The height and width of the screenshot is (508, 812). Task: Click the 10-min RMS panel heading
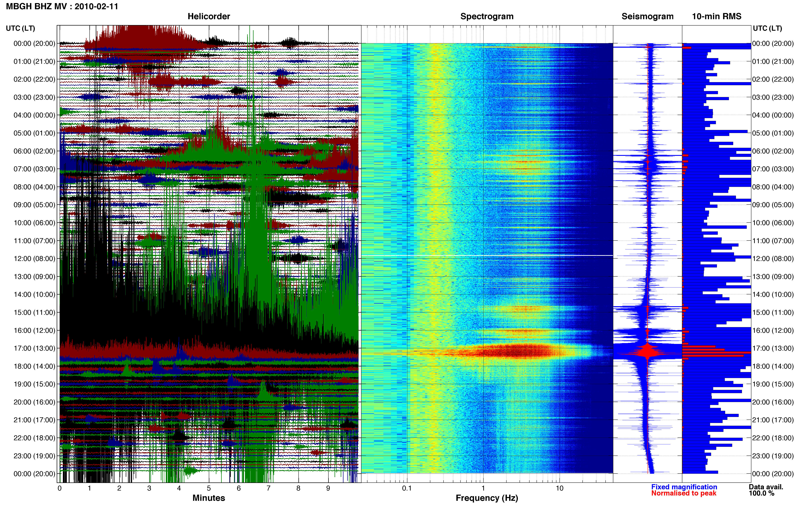click(x=716, y=16)
